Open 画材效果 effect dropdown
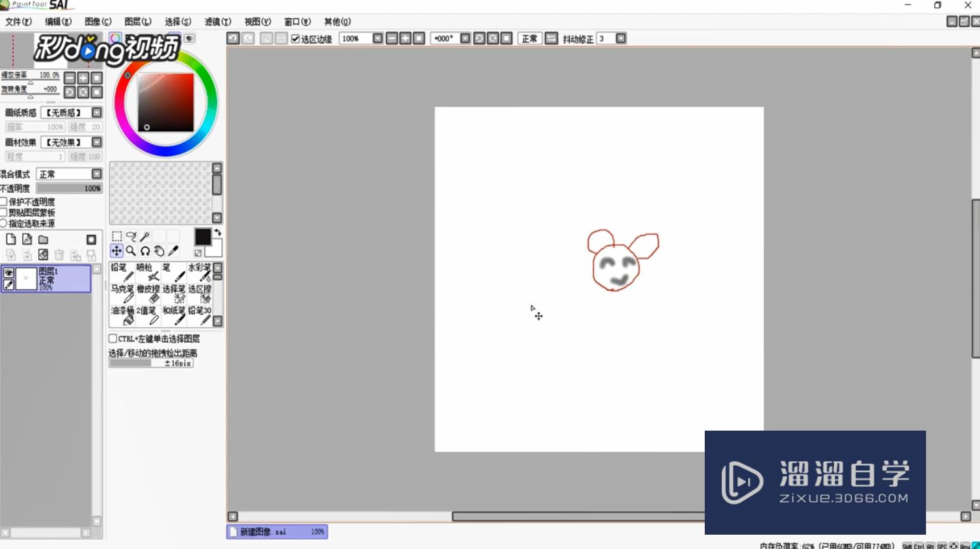 [x=96, y=142]
